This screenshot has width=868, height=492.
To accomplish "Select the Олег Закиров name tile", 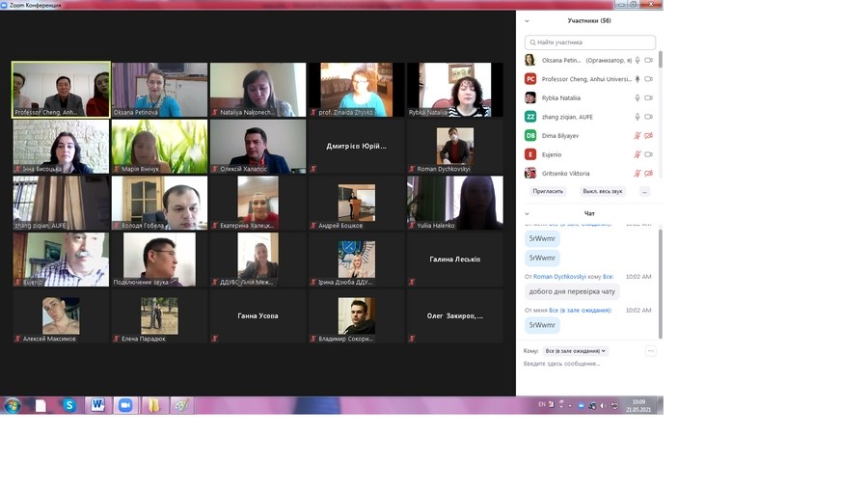I will [x=455, y=315].
